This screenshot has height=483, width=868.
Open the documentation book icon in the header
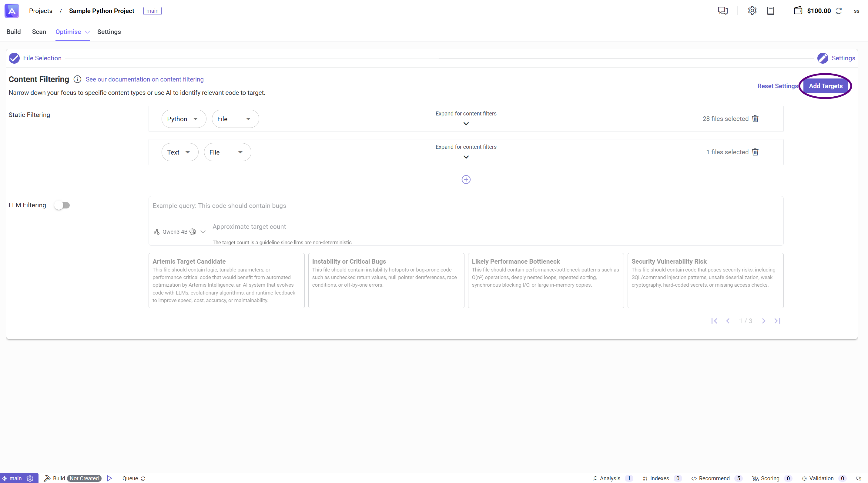[771, 11]
